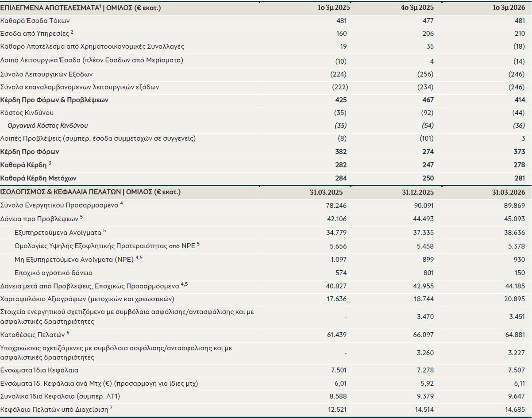Click the "Κεφάλαια Πελατών υπό Διαχείριση" row label

(54, 410)
